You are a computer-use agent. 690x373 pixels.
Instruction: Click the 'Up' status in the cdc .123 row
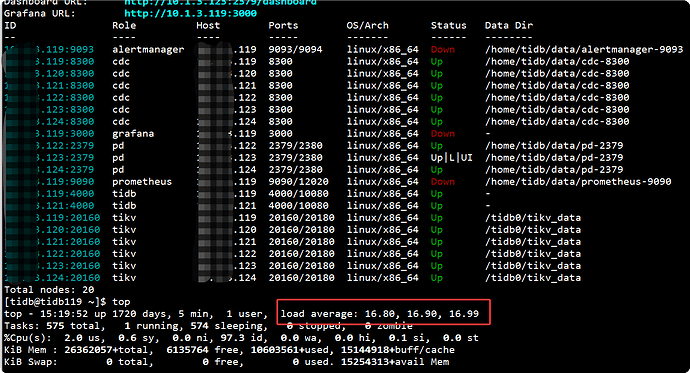pyautogui.click(x=437, y=110)
